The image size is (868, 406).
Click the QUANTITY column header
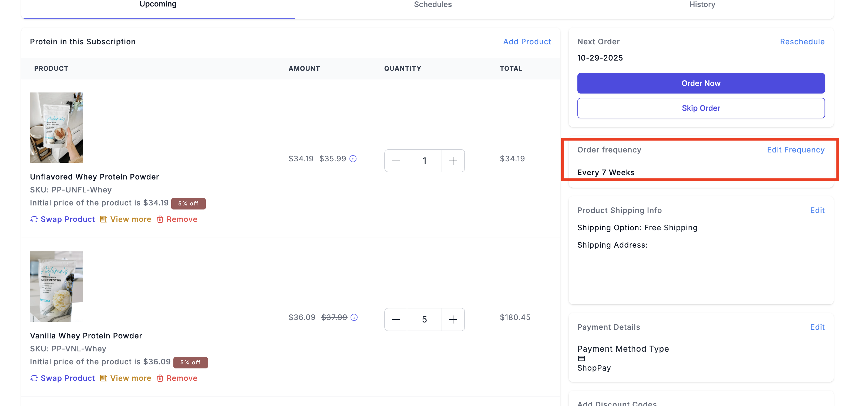[x=403, y=68]
